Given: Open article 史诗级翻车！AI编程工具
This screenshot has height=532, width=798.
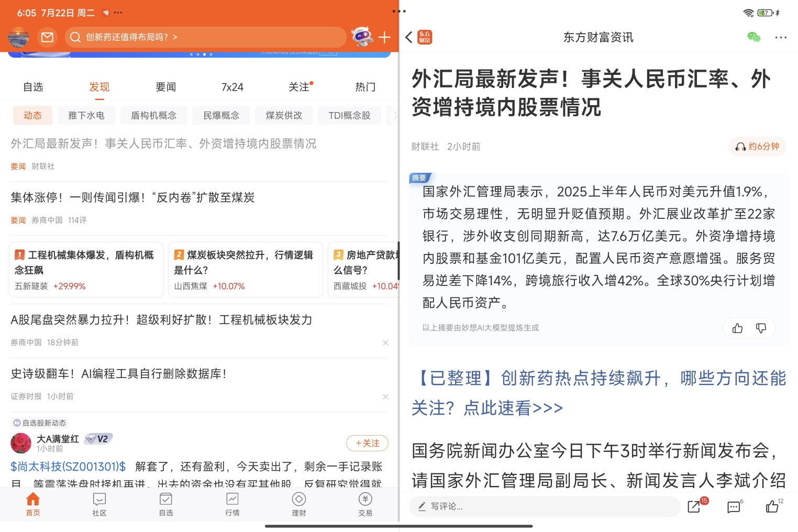Looking at the screenshot, I should coord(119,374).
